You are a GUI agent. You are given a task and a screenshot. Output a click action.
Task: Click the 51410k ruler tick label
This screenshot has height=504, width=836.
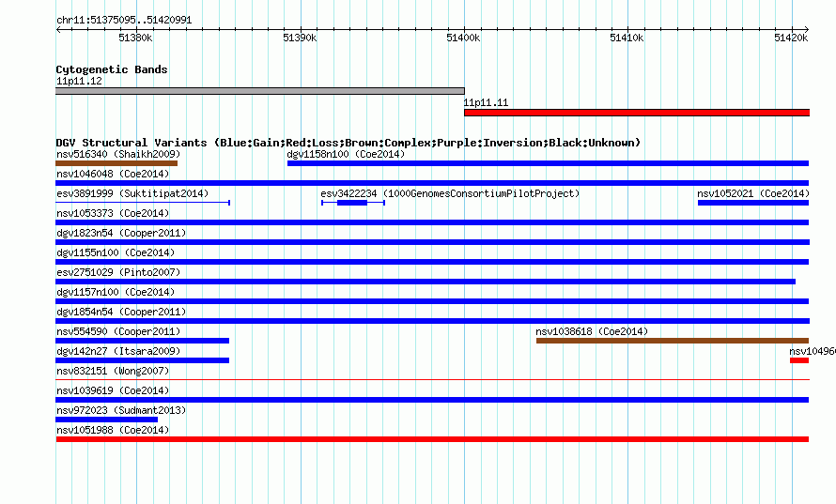[x=627, y=38]
